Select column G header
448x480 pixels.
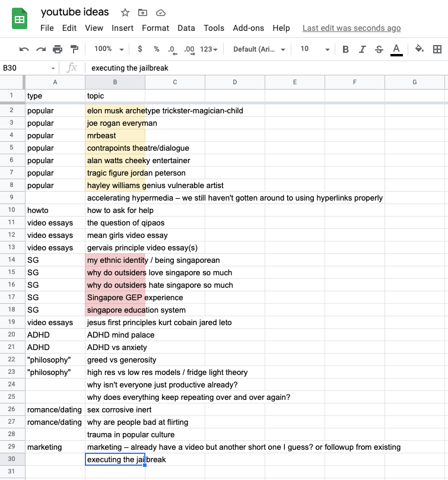tap(415, 82)
